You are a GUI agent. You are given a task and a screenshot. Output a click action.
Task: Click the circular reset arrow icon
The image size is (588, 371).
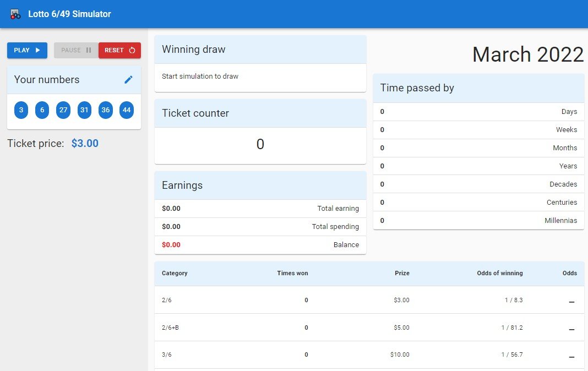click(x=132, y=50)
